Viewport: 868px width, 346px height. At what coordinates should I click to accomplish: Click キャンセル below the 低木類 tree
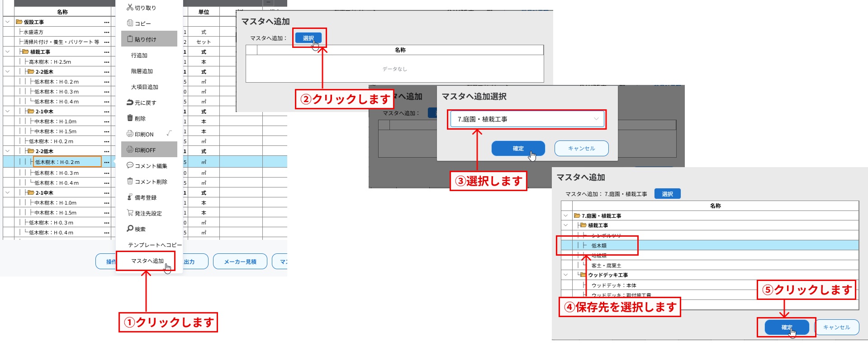click(x=837, y=327)
